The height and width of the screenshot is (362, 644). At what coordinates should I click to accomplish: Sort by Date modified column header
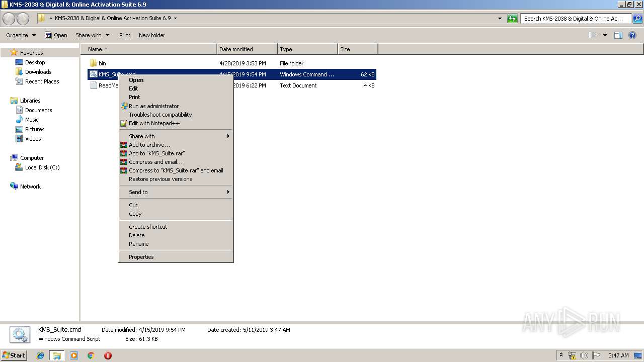pos(247,49)
